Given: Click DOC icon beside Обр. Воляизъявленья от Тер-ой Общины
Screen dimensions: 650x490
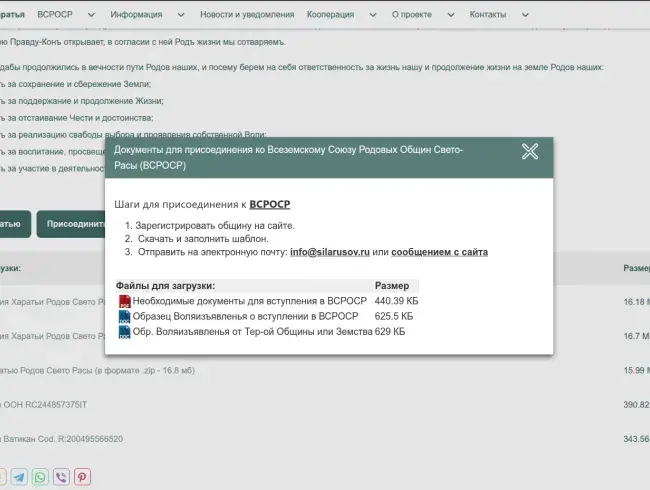Looking at the screenshot, I should click(124, 332).
